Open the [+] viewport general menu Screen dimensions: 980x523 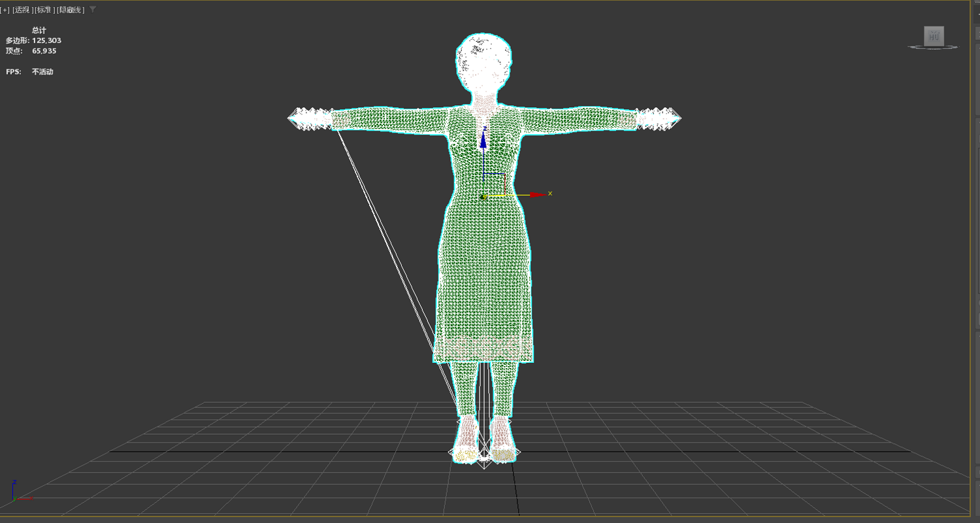[x=5, y=10]
